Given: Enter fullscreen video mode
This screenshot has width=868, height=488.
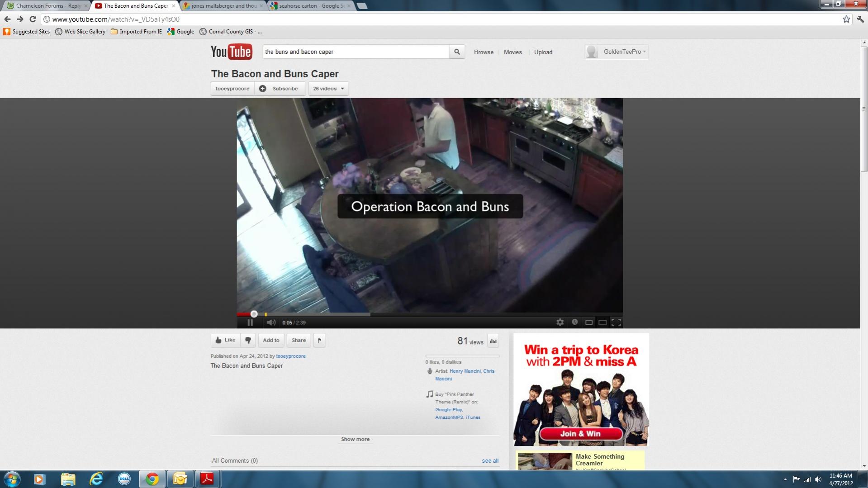Looking at the screenshot, I should coord(616,322).
